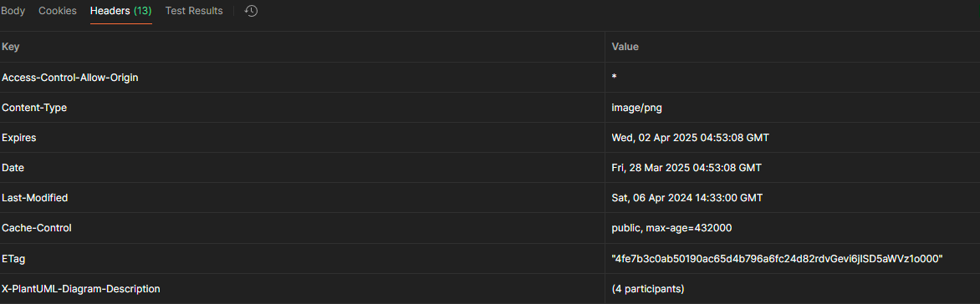Select the Headers (13) tab

pyautogui.click(x=120, y=11)
